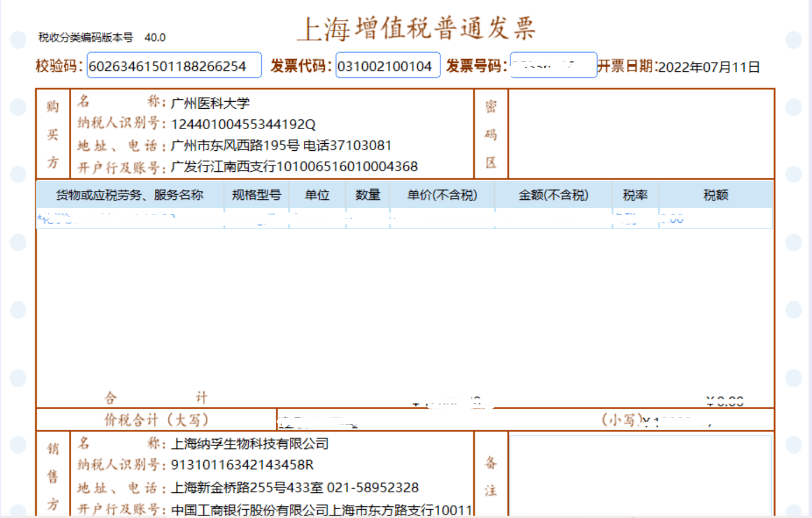The image size is (812, 518).
Task: Click seller name 上海纳孚生物科技有限公司
Action: (249, 444)
